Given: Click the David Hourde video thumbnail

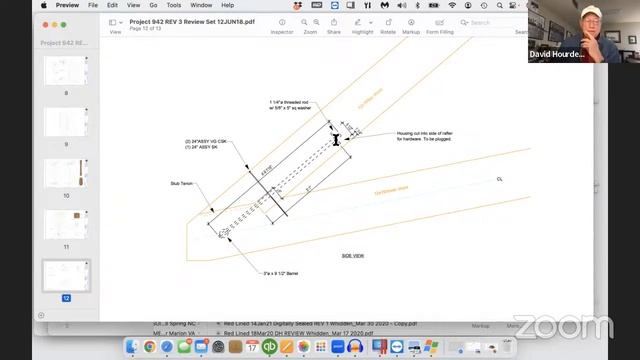Looking at the screenshot, I should coord(584,31).
